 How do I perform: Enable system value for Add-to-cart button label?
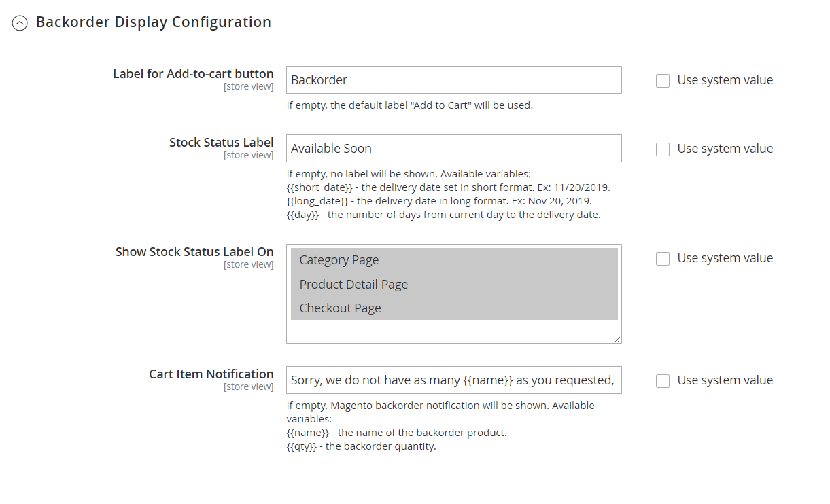point(663,81)
